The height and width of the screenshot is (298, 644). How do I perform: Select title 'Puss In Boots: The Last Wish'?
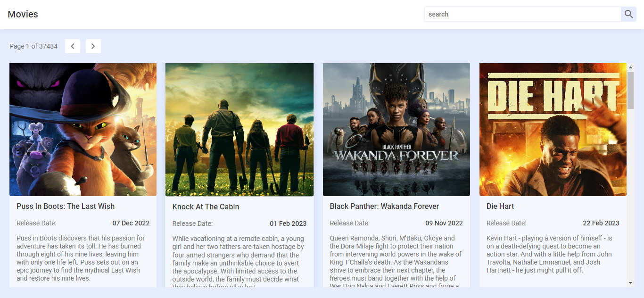[66, 207]
